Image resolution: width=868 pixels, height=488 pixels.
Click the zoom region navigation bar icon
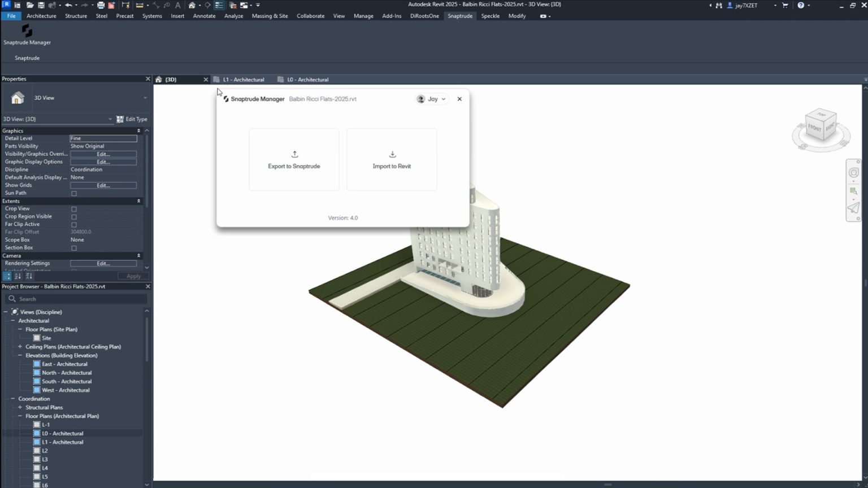(x=853, y=191)
